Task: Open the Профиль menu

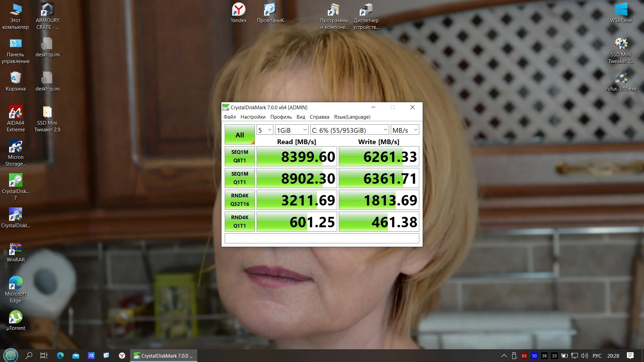Action: 281,117
